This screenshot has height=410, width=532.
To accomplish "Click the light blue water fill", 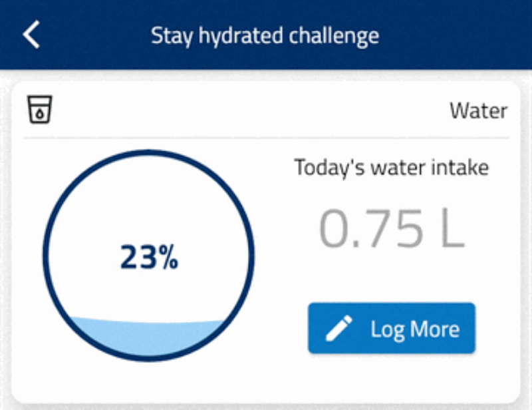I will point(148,338).
